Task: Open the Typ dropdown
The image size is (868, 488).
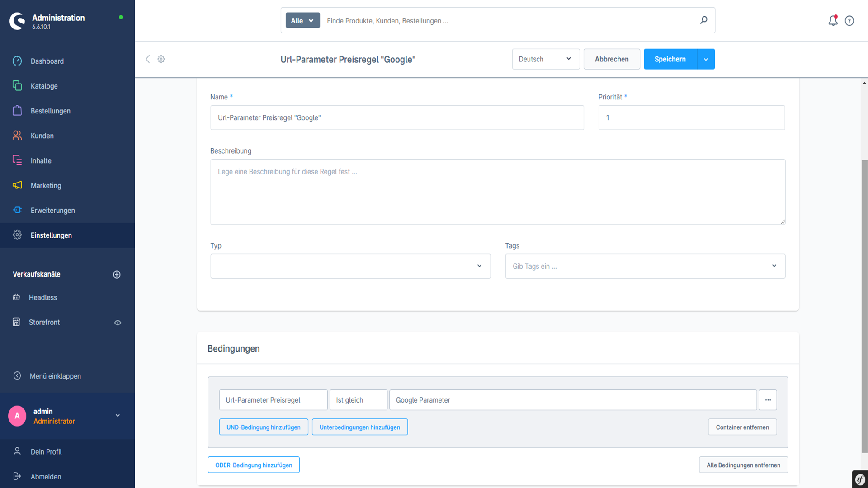Action: coord(350,266)
